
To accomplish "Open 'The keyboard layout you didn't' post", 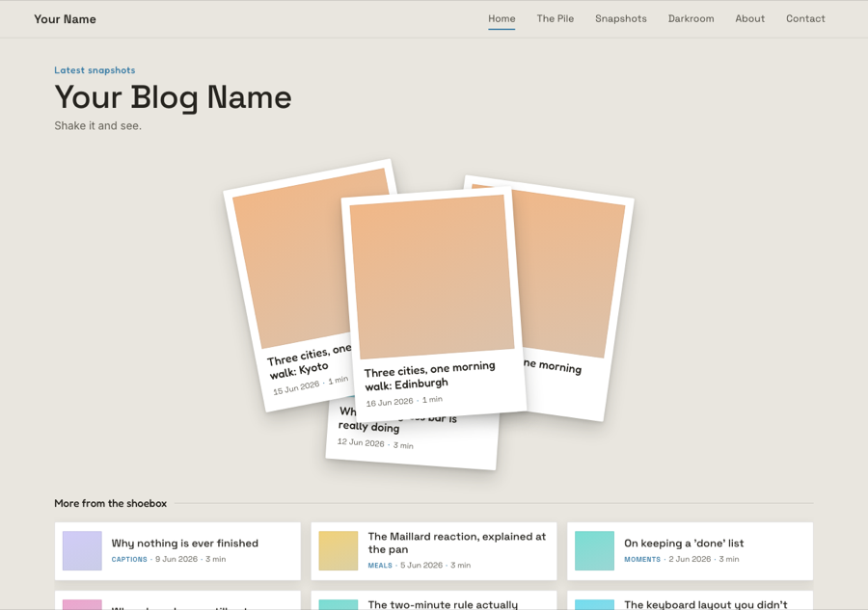I will pyautogui.click(x=706, y=604).
